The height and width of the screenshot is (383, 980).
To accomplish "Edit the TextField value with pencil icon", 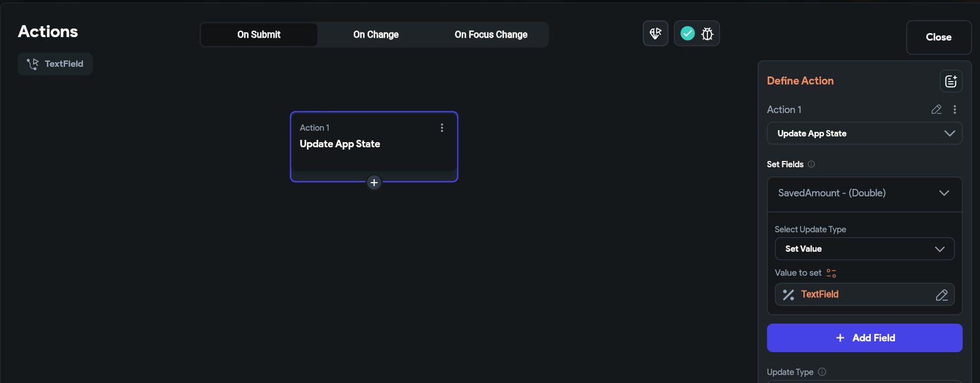I will (x=941, y=295).
